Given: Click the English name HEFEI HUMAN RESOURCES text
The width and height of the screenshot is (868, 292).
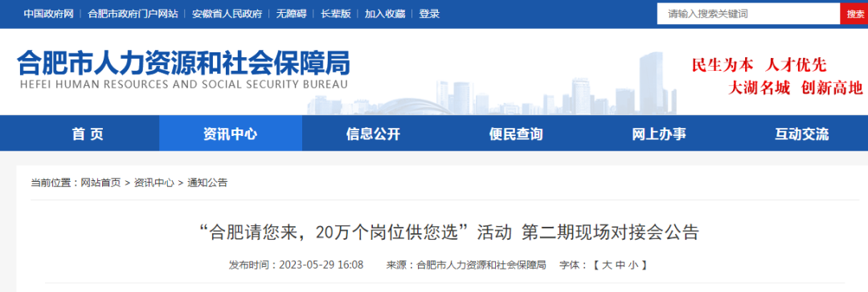Looking at the screenshot, I should (x=183, y=84).
